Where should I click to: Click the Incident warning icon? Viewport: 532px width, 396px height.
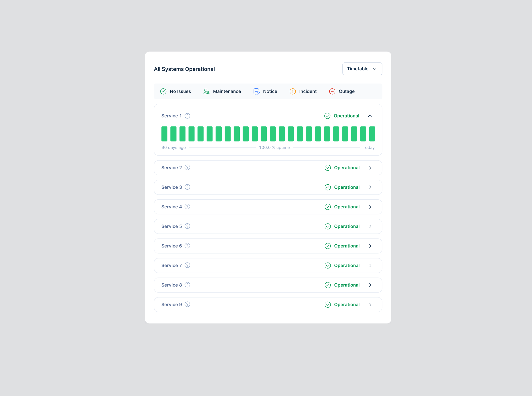pos(293,91)
